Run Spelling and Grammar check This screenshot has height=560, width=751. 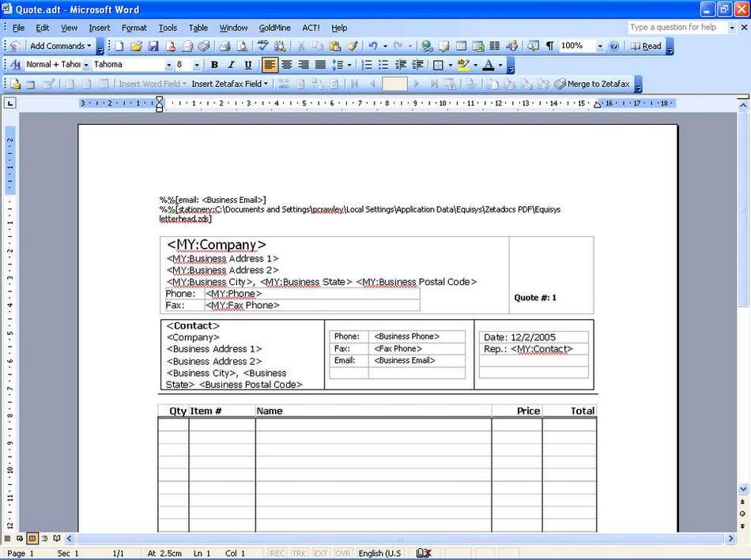[x=262, y=46]
